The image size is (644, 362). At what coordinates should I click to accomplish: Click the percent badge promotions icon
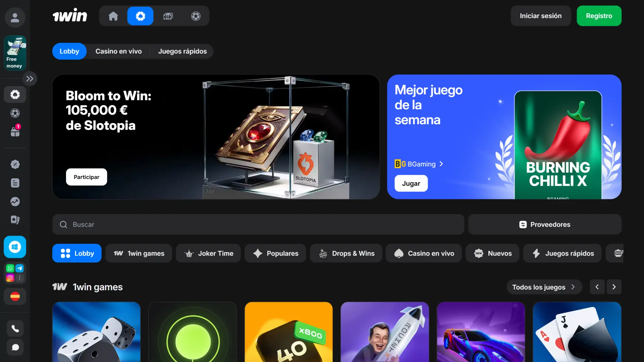click(x=15, y=164)
